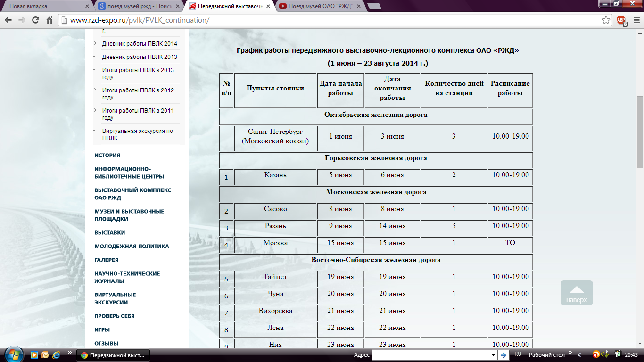The image size is (644, 362).
Task: Open the 'ОТЗЫВЫ' sidebar section
Action: click(x=107, y=343)
